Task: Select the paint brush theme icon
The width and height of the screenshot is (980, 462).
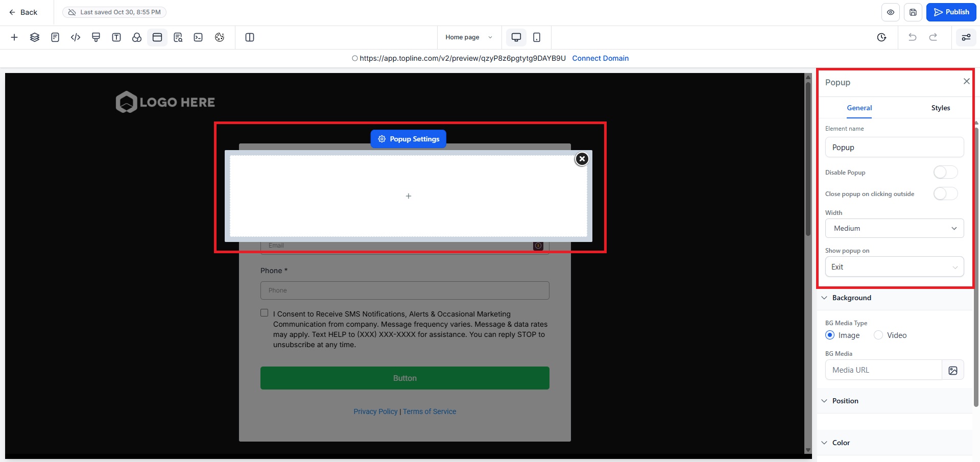Action: [x=96, y=37]
